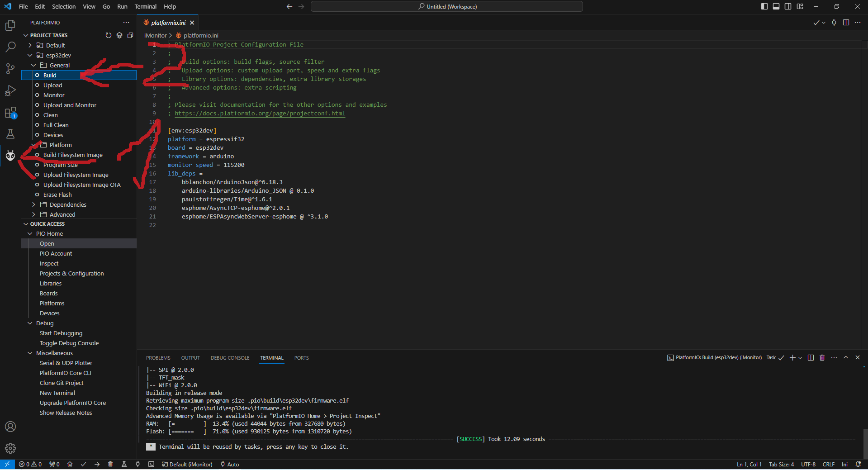The width and height of the screenshot is (868, 470).
Task: Toggle the primary sidebar layout button
Action: point(764,6)
